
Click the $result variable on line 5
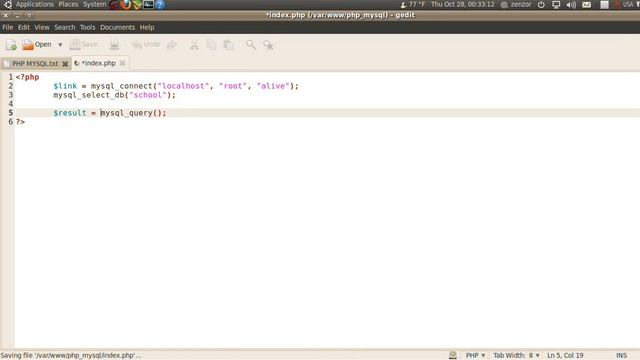[x=69, y=113]
